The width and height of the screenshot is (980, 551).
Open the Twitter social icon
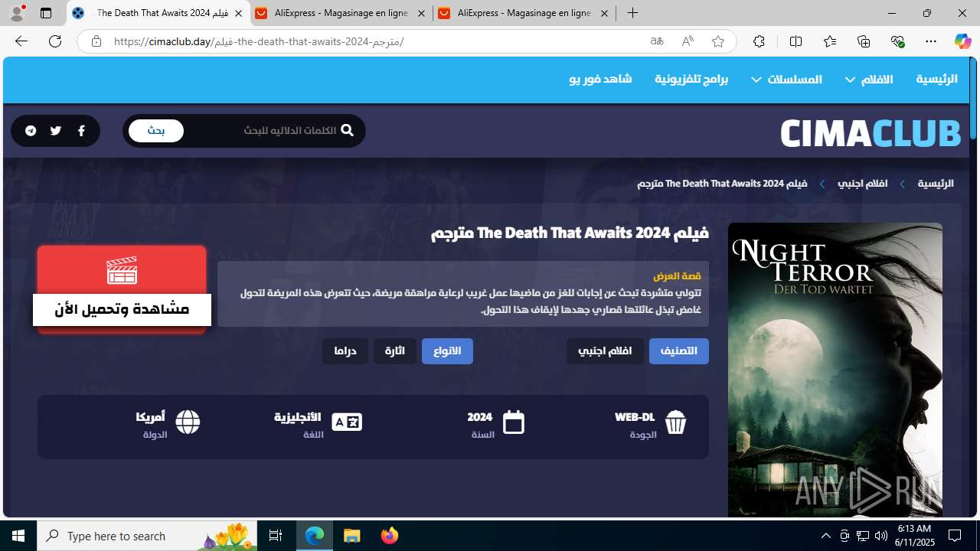point(56,131)
